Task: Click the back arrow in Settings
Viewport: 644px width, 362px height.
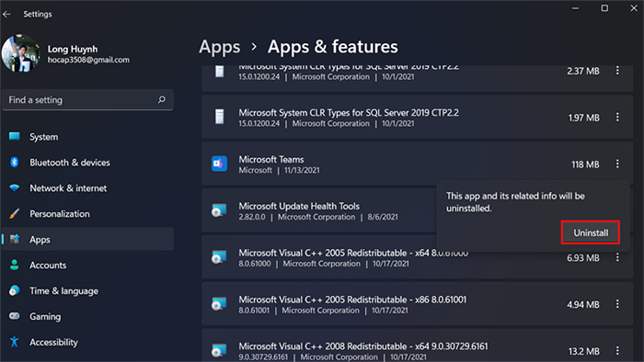Action: pyautogui.click(x=6, y=14)
